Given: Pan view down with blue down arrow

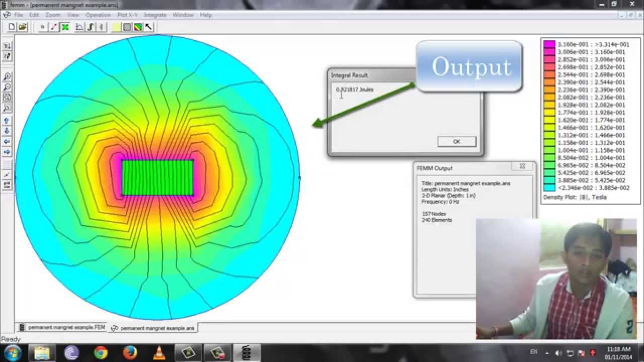Looking at the screenshot, I should 8,131.
